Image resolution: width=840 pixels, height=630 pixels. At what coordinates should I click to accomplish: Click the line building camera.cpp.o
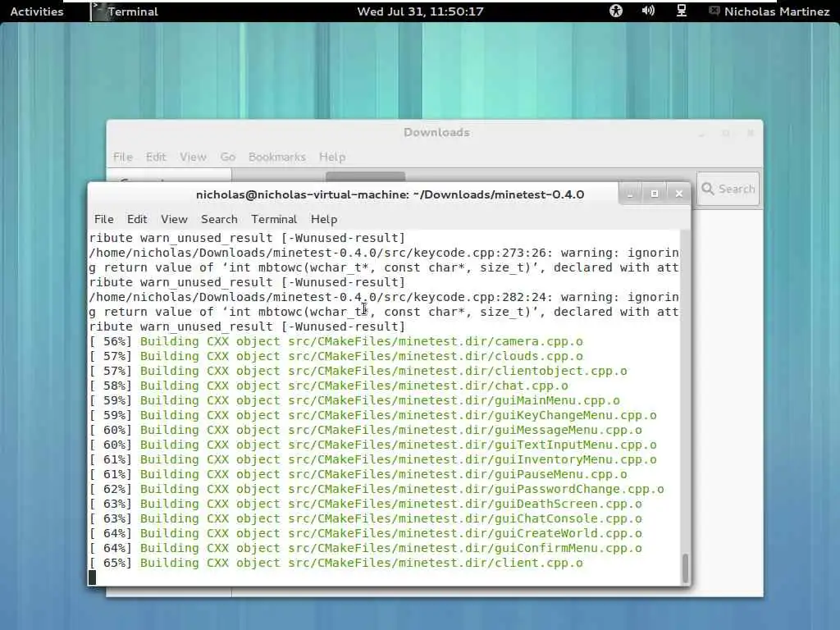tap(336, 341)
